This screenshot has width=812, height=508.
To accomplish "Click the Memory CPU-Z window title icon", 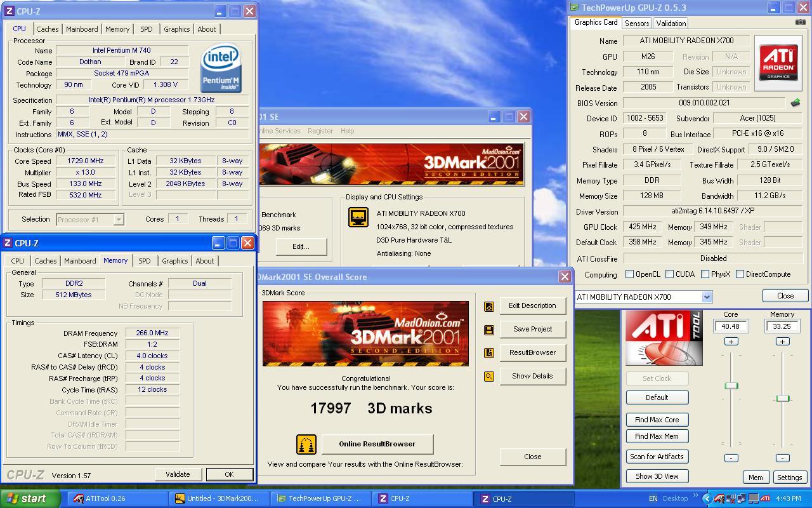I will point(8,243).
